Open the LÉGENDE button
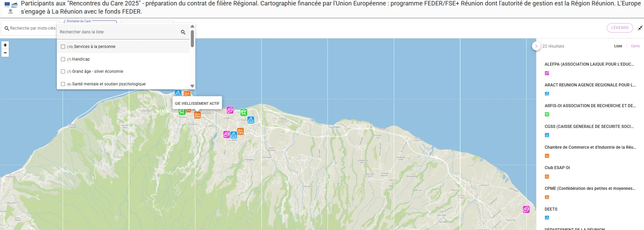Screen dimensions: 644x230 click(620, 28)
